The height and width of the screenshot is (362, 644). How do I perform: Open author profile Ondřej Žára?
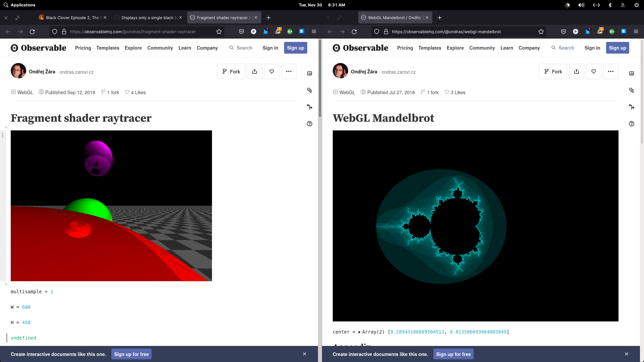(42, 72)
